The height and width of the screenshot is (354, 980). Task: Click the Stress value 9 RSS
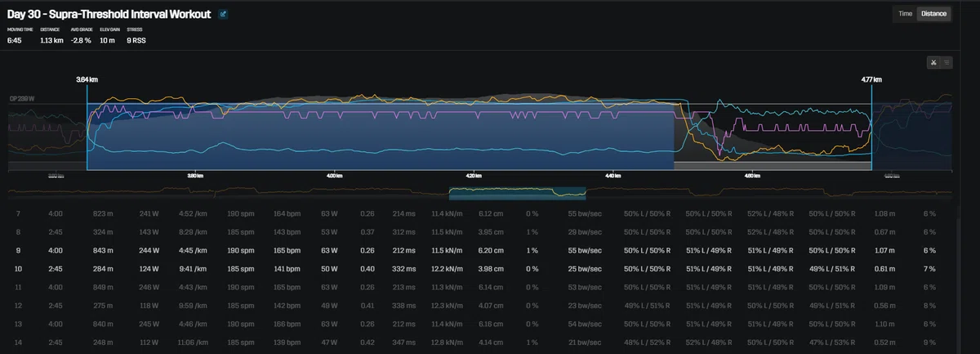(x=136, y=39)
